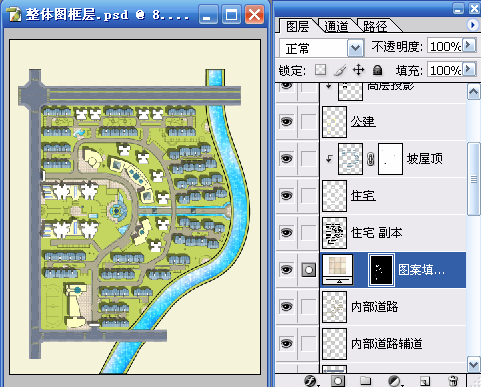Select the 住宅 副本 layer thumbnail
Viewport: 481px width, 387px height.
click(334, 233)
